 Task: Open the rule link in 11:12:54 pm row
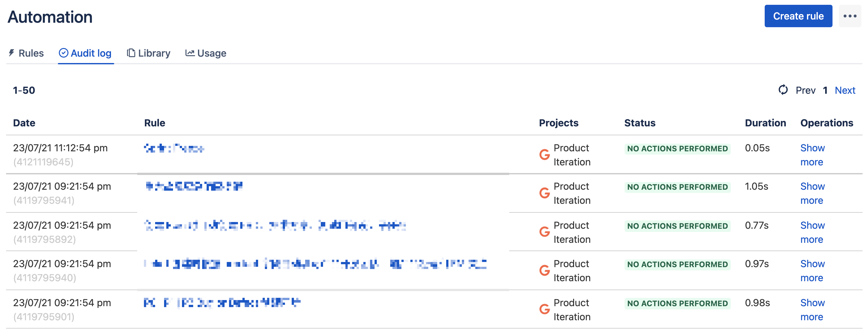174,148
